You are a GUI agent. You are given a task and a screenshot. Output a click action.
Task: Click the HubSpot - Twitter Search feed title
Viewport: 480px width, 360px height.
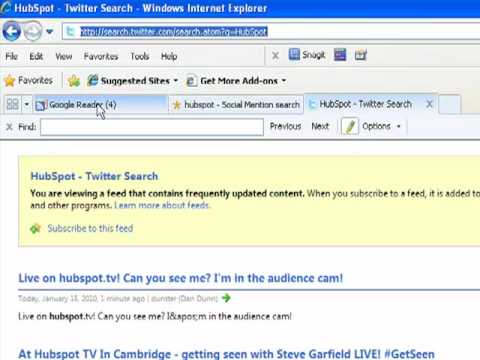coord(94,176)
